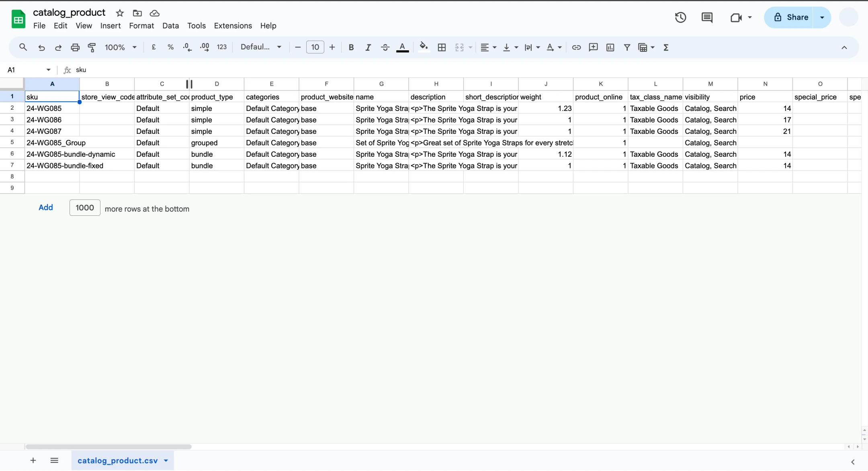Screen dimensions: 868x471
Task: Star the catalog_product document
Action: coord(120,13)
